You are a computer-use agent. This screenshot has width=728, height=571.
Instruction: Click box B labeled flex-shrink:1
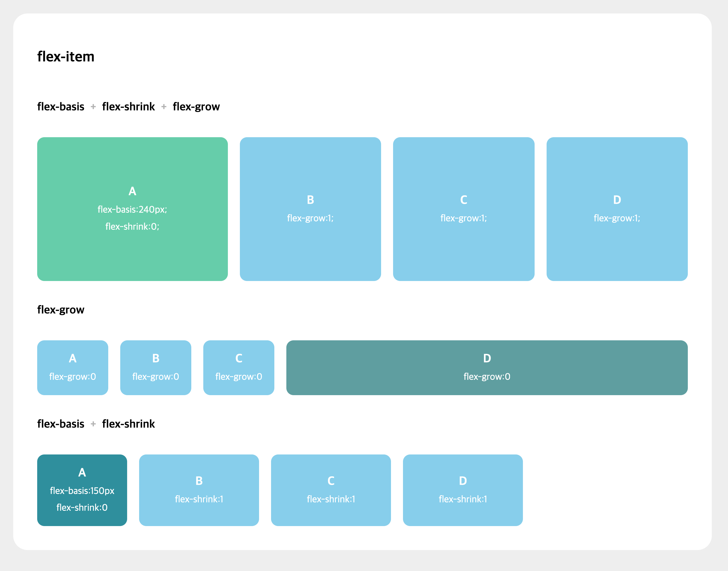[x=199, y=490]
